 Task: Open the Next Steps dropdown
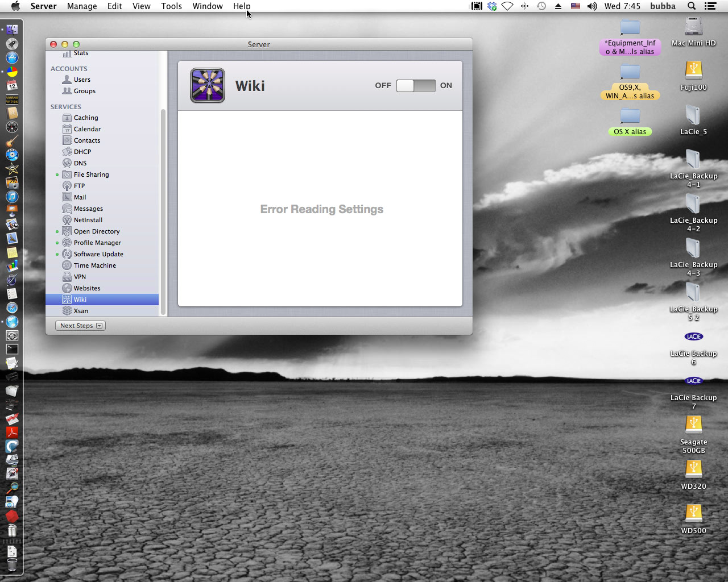pos(80,326)
